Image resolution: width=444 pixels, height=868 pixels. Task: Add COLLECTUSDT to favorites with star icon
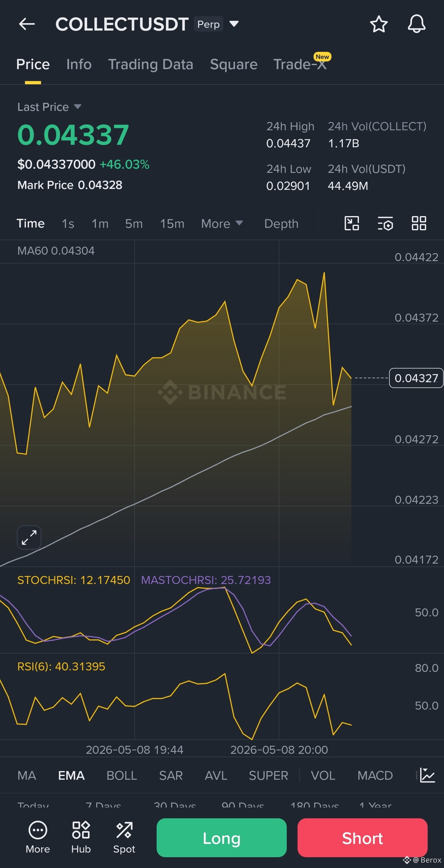pyautogui.click(x=379, y=24)
